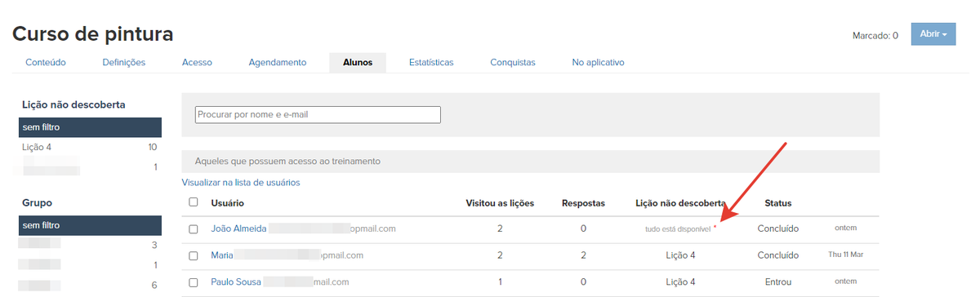Open the Conquistas tab
The width and height of the screenshot is (980, 297).
click(513, 62)
